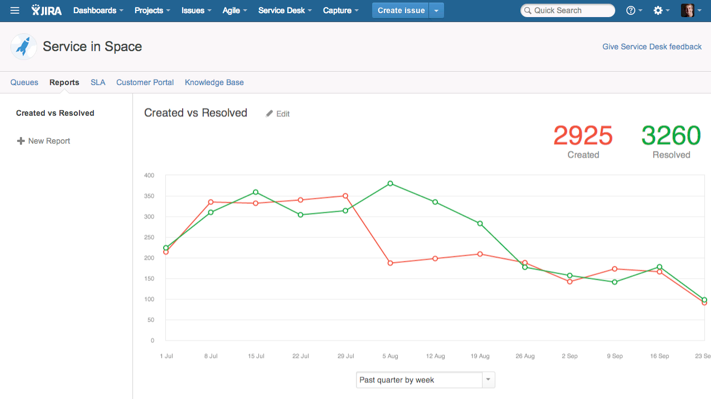Open the Past quarter by week dropdown
Image resolution: width=711 pixels, height=399 pixels.
425,380
